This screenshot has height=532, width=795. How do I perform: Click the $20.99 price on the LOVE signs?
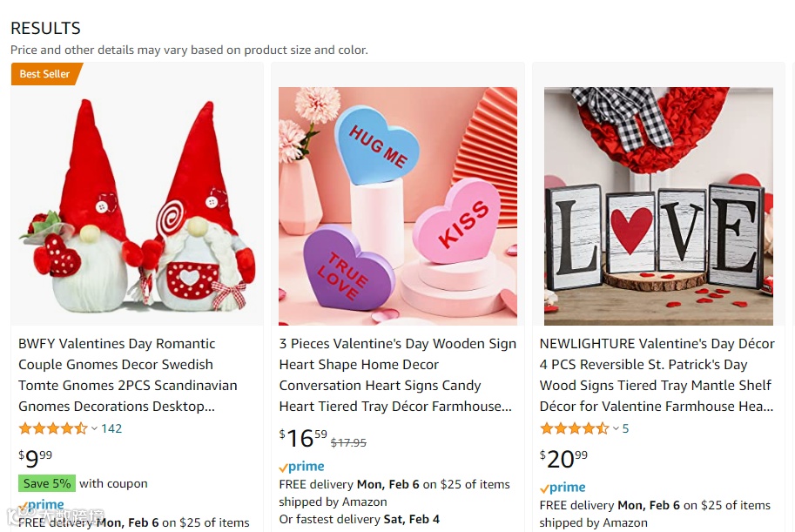click(563, 458)
